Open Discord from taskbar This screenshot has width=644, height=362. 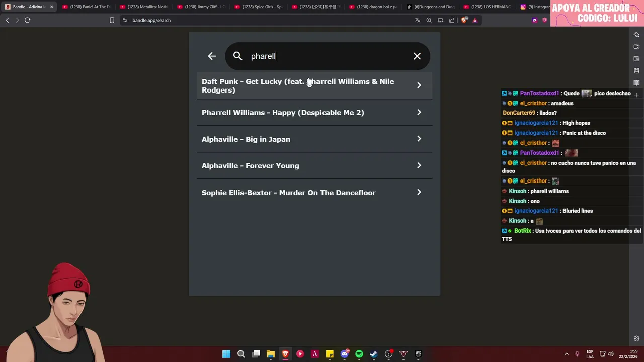pyautogui.click(x=345, y=354)
